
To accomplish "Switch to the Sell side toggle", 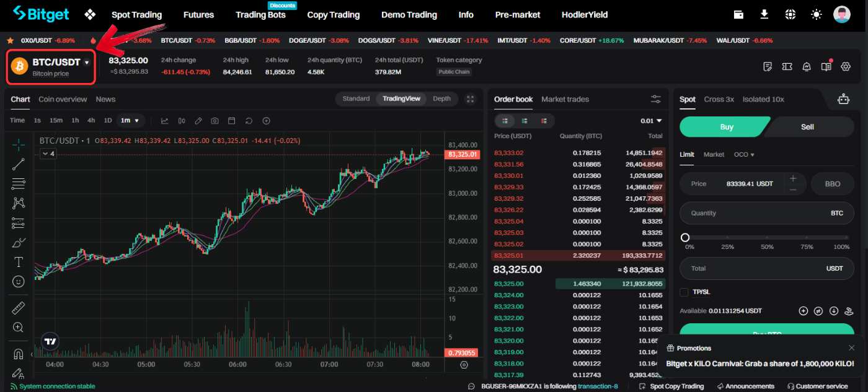I will [x=807, y=126].
